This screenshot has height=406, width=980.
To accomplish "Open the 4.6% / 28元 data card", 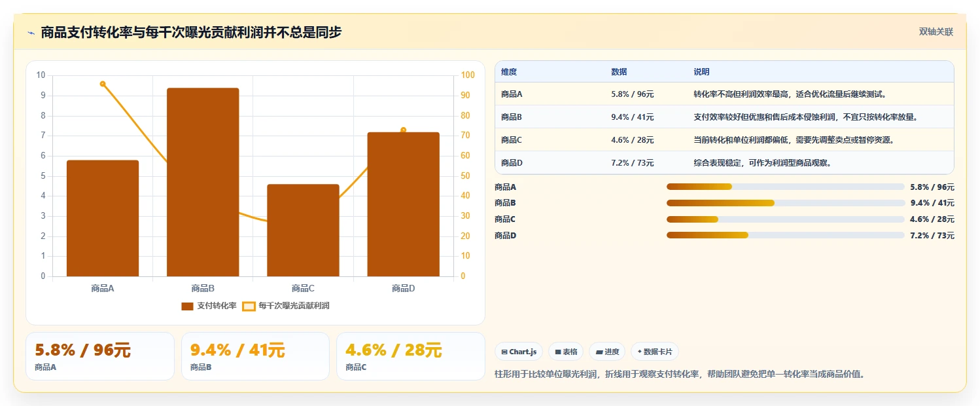I will [411, 356].
